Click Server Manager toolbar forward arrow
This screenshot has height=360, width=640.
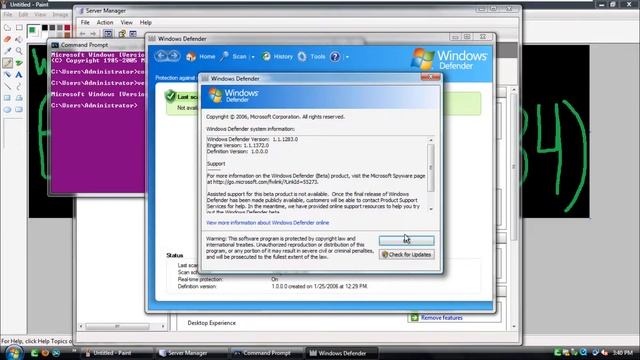93,33
